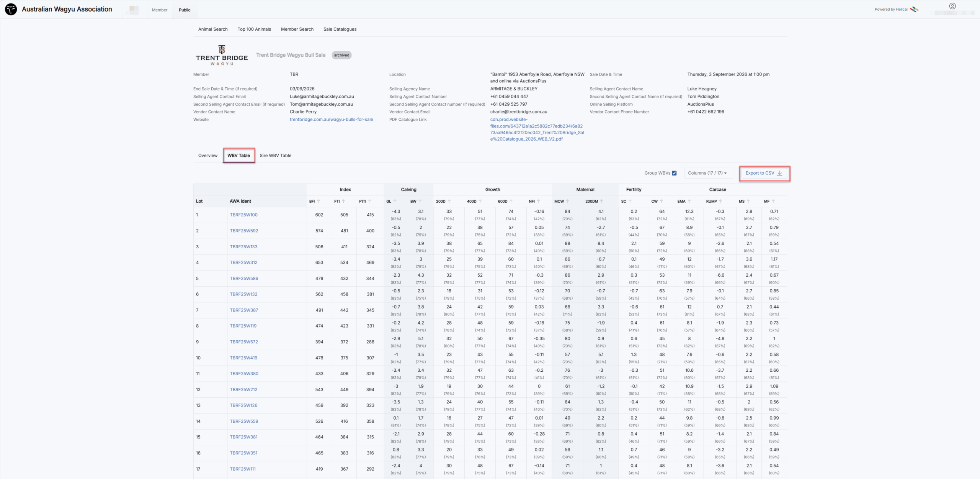Viewport: 980px width, 479px height.
Task: Switch to the Overview tab
Action: click(x=208, y=156)
